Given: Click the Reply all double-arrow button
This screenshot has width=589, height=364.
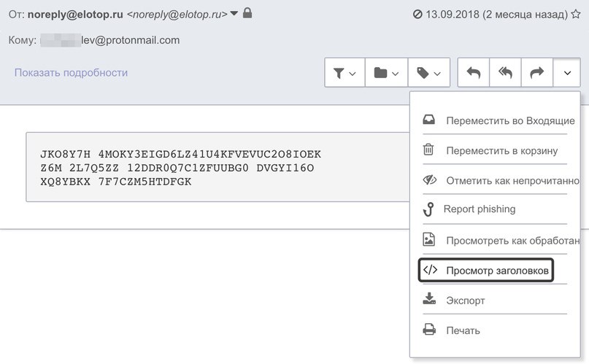Looking at the screenshot, I should [505, 73].
